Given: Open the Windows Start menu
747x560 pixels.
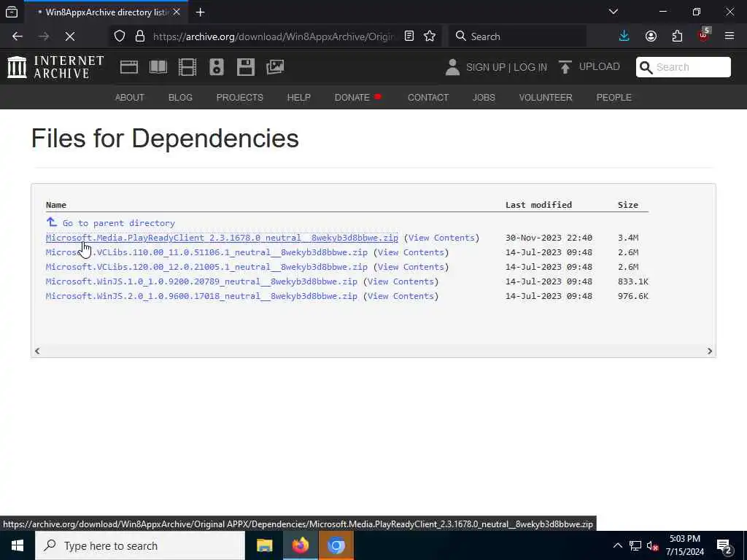Looking at the screenshot, I should tap(18, 545).
